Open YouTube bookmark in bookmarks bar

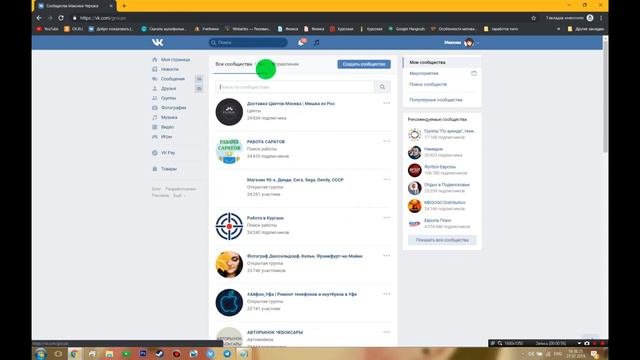point(47,29)
